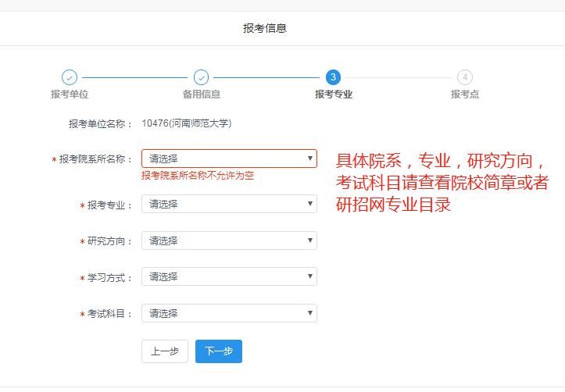This screenshot has width=565, height=392.
Task: Expand the 研究方向 select box
Action: coord(229,241)
